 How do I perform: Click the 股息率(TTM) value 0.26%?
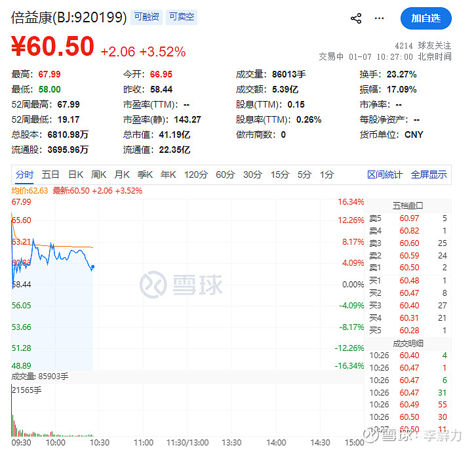pyautogui.click(x=309, y=119)
